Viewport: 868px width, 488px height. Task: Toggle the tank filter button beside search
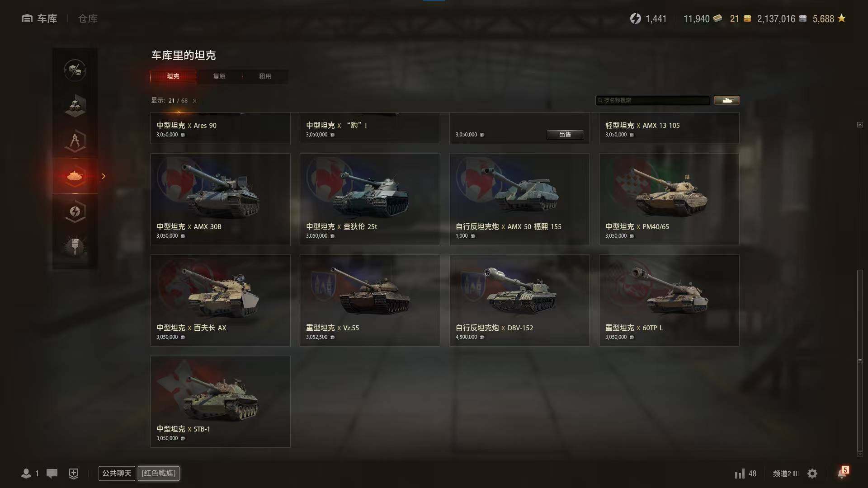[x=727, y=100]
